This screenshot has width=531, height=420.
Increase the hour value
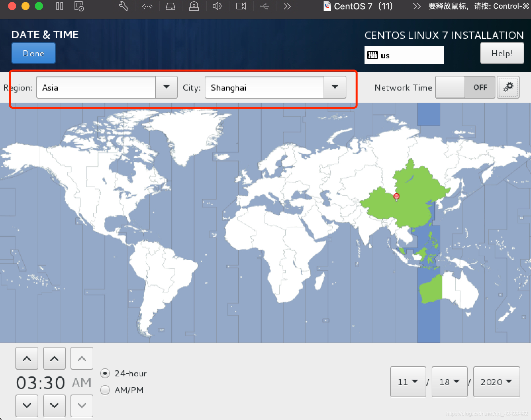click(x=27, y=358)
